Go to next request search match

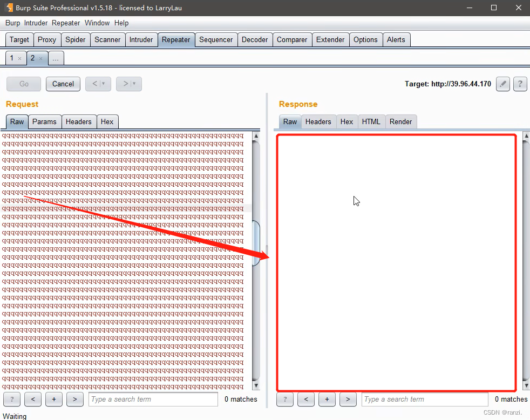coord(75,399)
